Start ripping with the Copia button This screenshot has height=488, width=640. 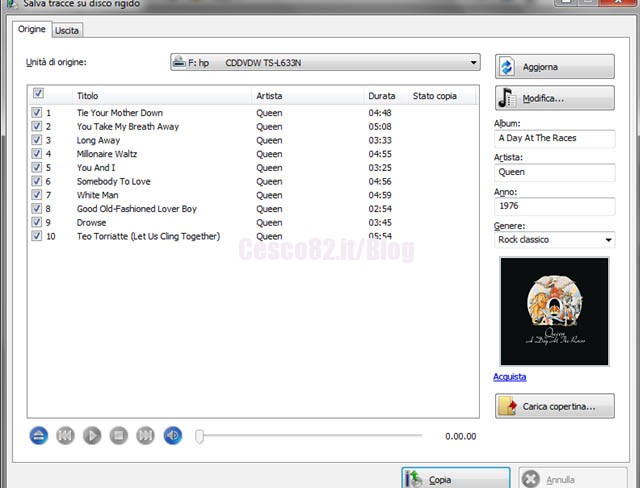pos(456,478)
